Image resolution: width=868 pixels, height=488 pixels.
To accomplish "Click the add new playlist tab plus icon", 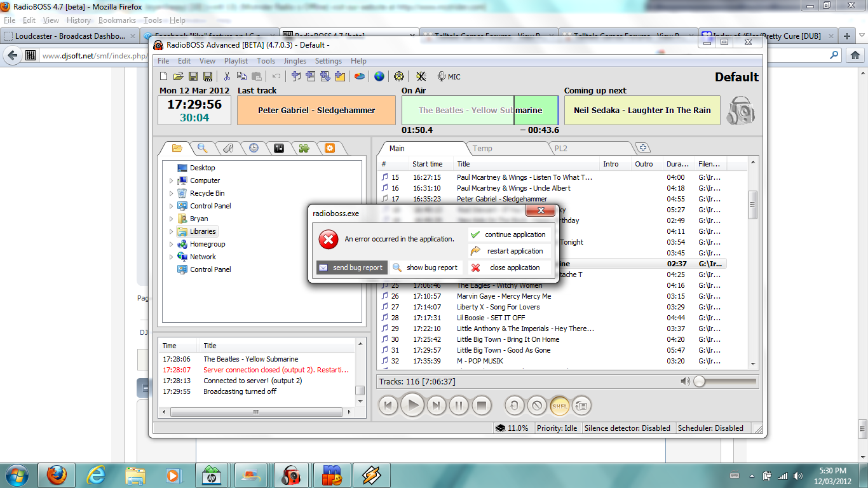I will (643, 147).
